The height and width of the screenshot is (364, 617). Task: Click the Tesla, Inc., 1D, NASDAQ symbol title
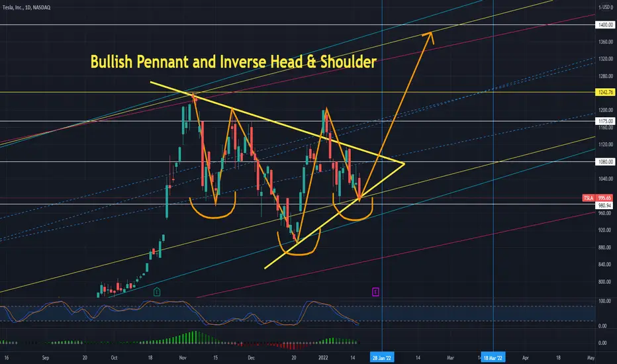[26, 7]
